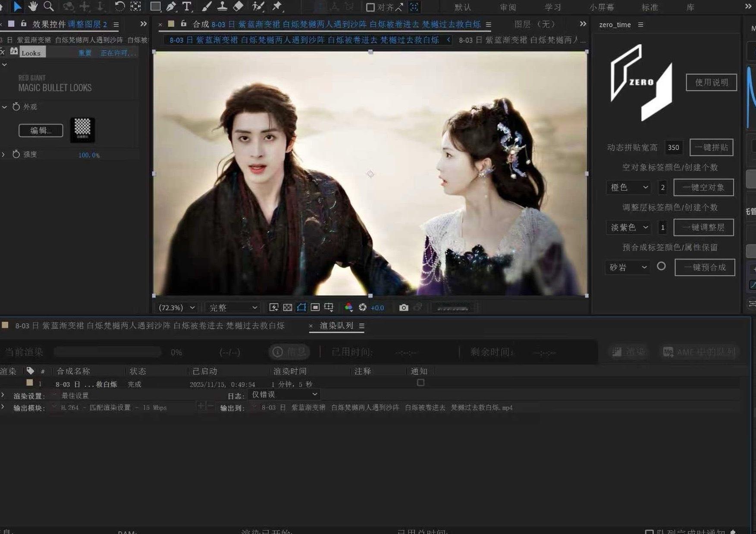Click the region of interest icon
The image size is (756, 534).
coord(315,308)
